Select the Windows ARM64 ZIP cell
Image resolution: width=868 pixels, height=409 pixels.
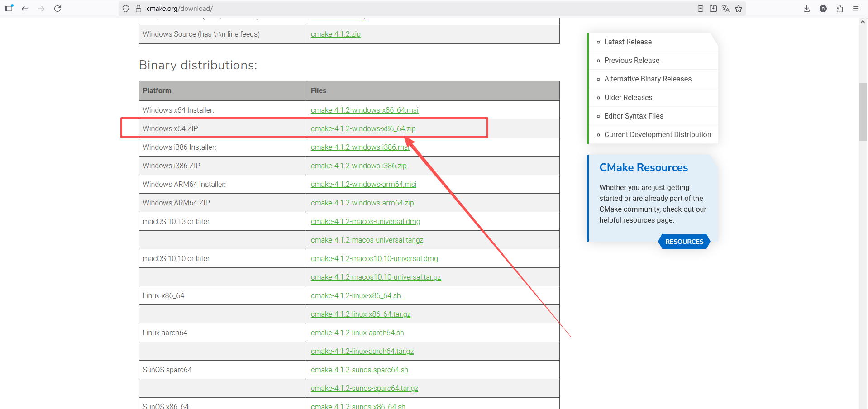click(223, 203)
